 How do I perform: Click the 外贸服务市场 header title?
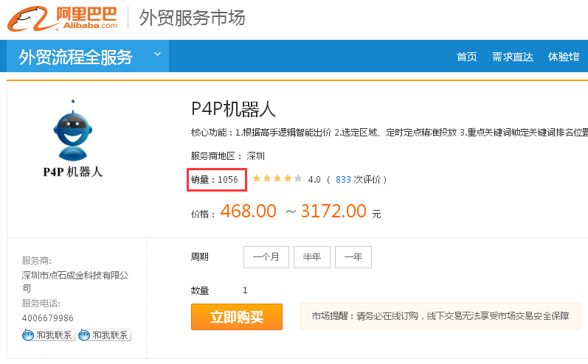click(x=192, y=18)
